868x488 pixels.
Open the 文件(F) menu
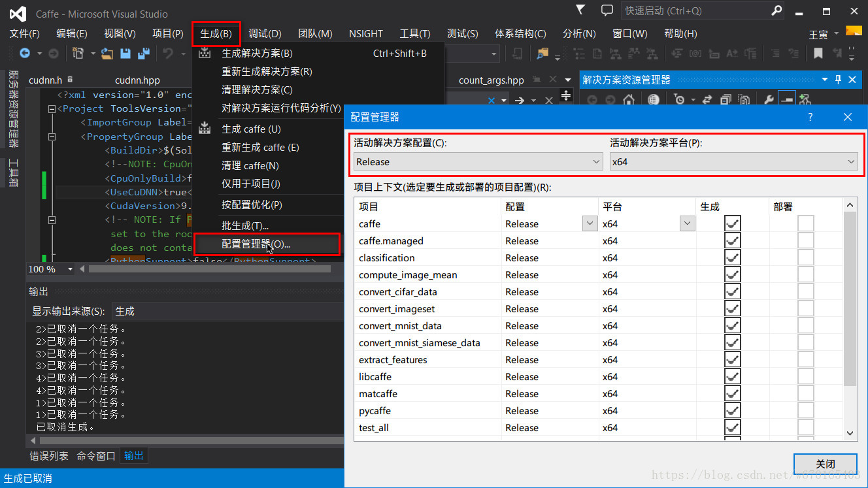coord(25,33)
